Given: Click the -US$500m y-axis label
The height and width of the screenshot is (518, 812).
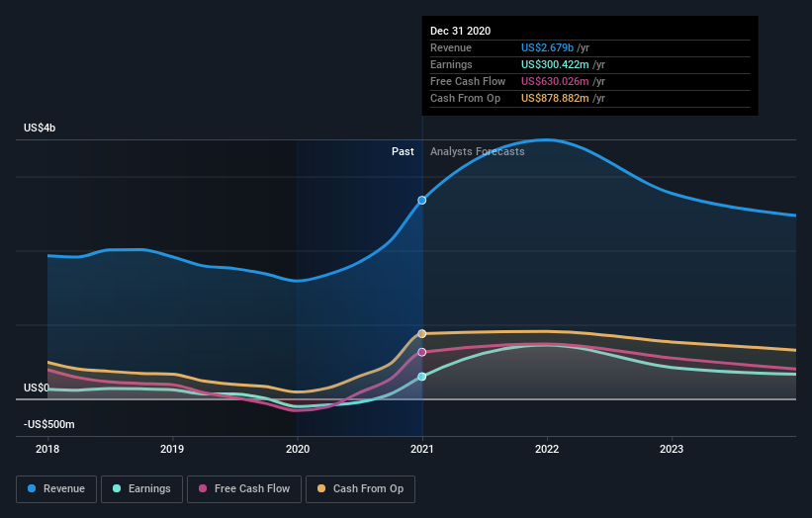Looking at the screenshot, I should (49, 424).
